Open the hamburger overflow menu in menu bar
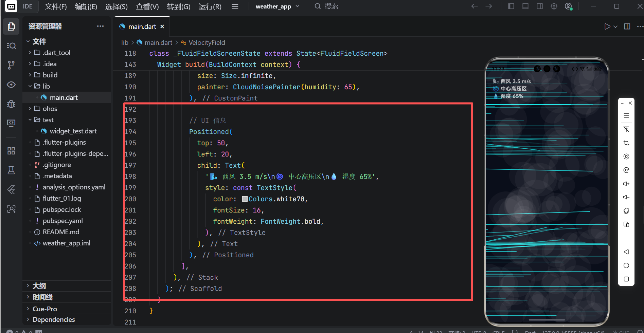Screen dimensions: 644x333 (235, 6)
